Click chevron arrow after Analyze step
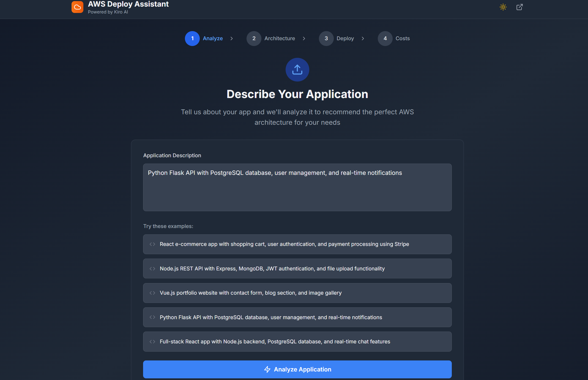Image resolution: width=588 pixels, height=380 pixels. click(x=232, y=39)
